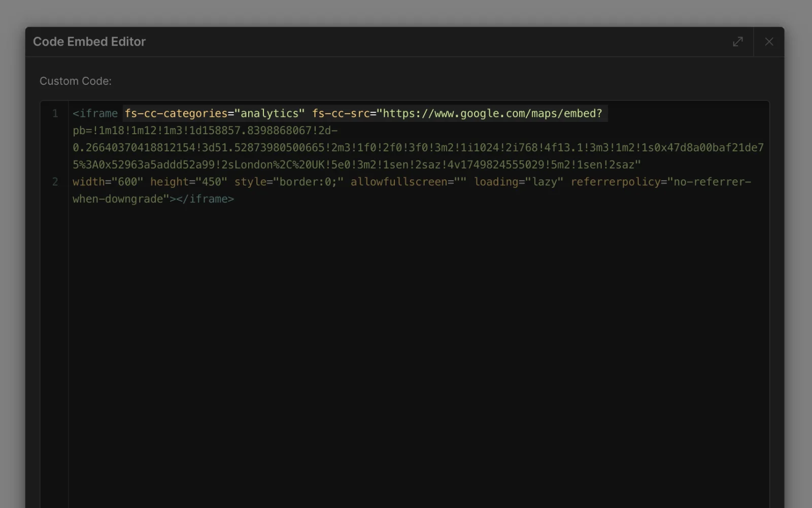Viewport: 812px width, 508px height.
Task: Expand the Code Embed Editor to fullscreen
Action: [x=738, y=42]
